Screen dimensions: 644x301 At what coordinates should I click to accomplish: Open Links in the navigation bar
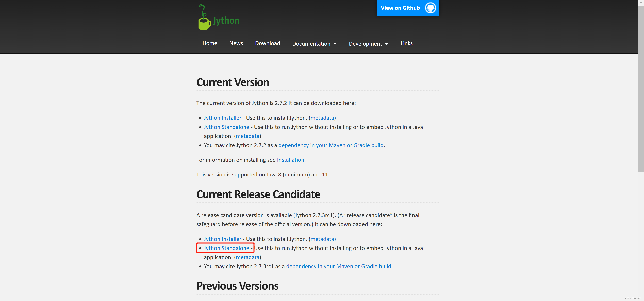point(406,43)
